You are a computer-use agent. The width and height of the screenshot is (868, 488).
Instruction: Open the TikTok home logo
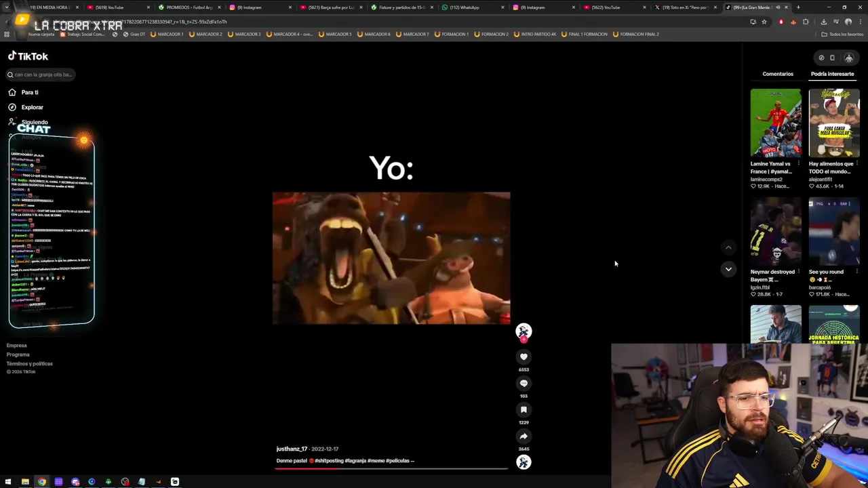click(x=28, y=56)
